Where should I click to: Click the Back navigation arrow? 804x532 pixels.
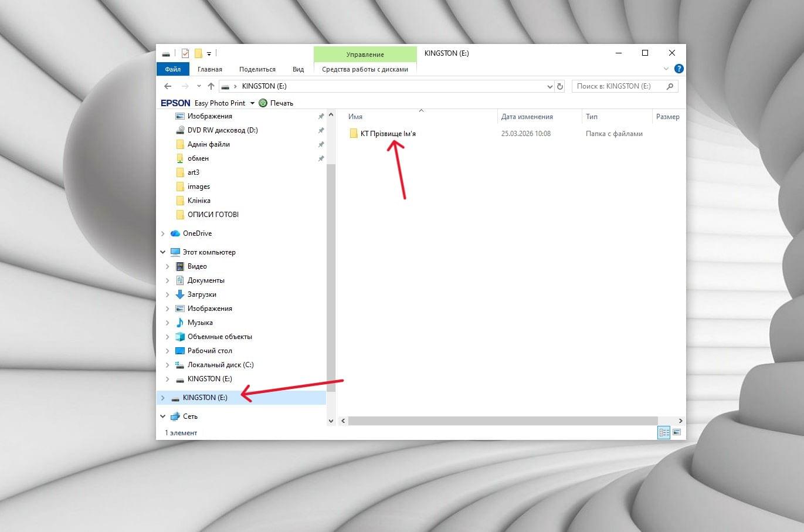click(168, 86)
